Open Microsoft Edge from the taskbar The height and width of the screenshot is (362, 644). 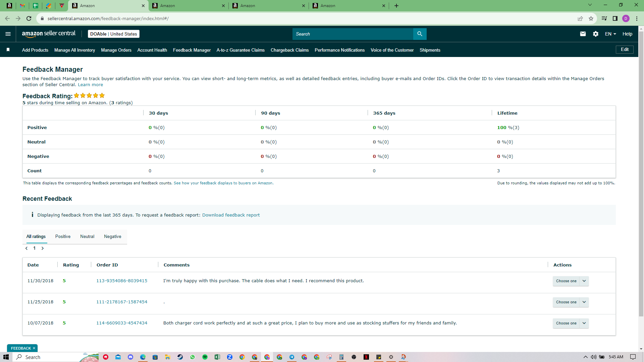[x=143, y=357]
